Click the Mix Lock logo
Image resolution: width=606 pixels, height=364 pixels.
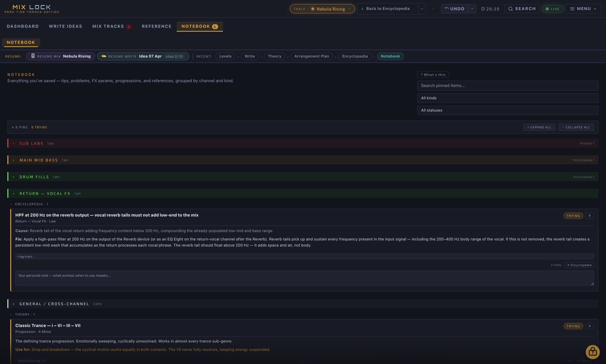(32, 9)
